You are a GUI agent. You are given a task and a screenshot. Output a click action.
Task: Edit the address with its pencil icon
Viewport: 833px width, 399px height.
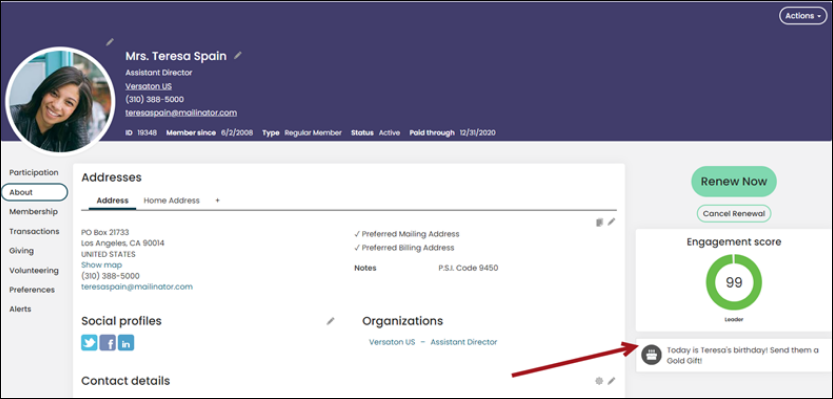pyautogui.click(x=611, y=222)
